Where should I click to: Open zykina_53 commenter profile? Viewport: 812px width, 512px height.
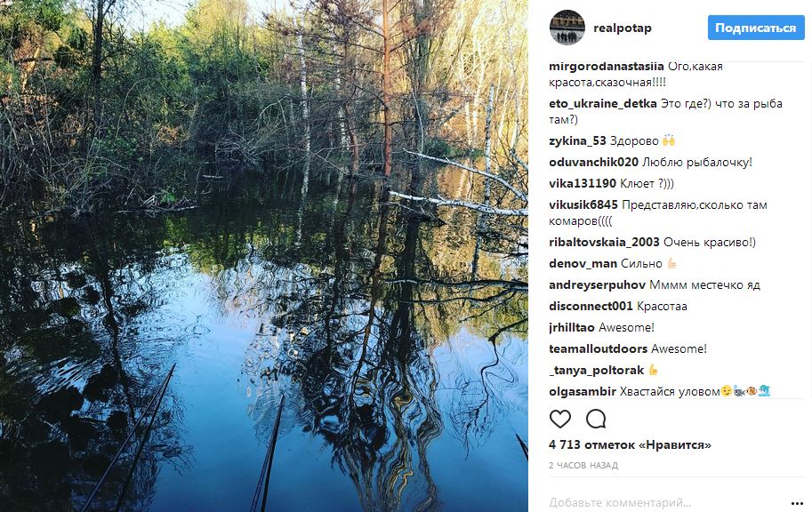577,140
